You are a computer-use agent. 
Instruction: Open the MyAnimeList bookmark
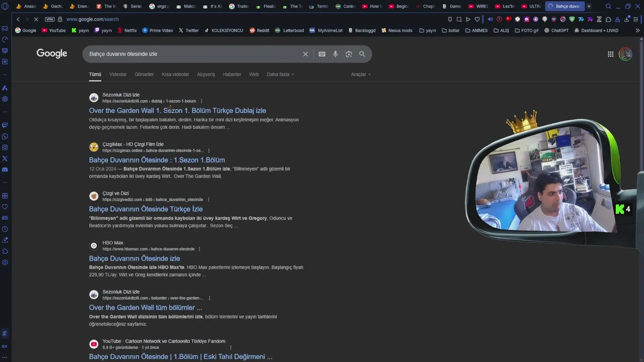[x=326, y=30]
